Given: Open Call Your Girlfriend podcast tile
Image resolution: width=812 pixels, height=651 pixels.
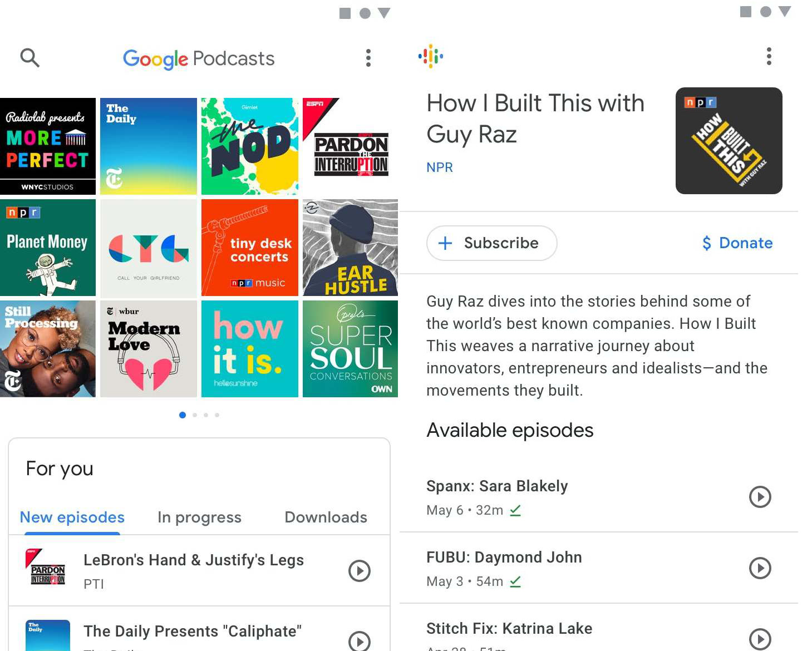Looking at the screenshot, I should [149, 248].
